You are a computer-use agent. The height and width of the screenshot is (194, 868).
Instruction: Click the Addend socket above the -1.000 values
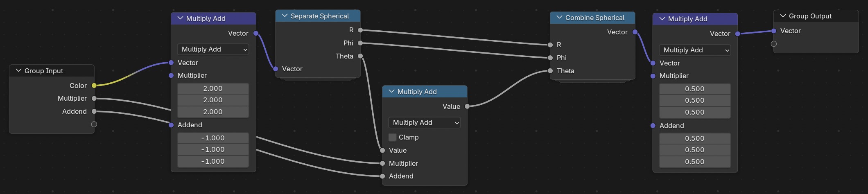click(x=171, y=125)
